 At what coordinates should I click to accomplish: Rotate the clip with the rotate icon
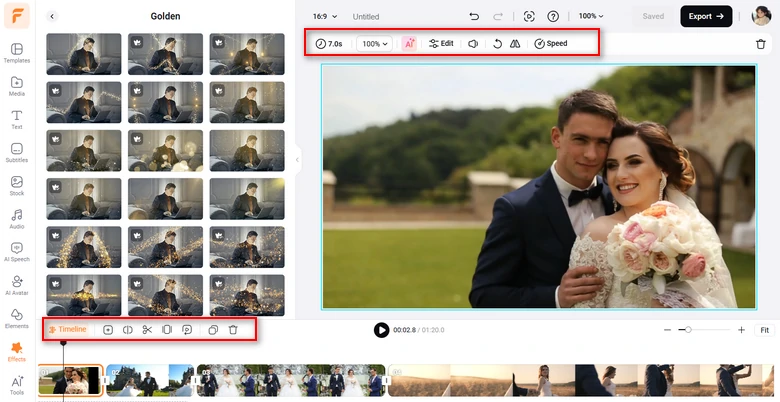497,44
